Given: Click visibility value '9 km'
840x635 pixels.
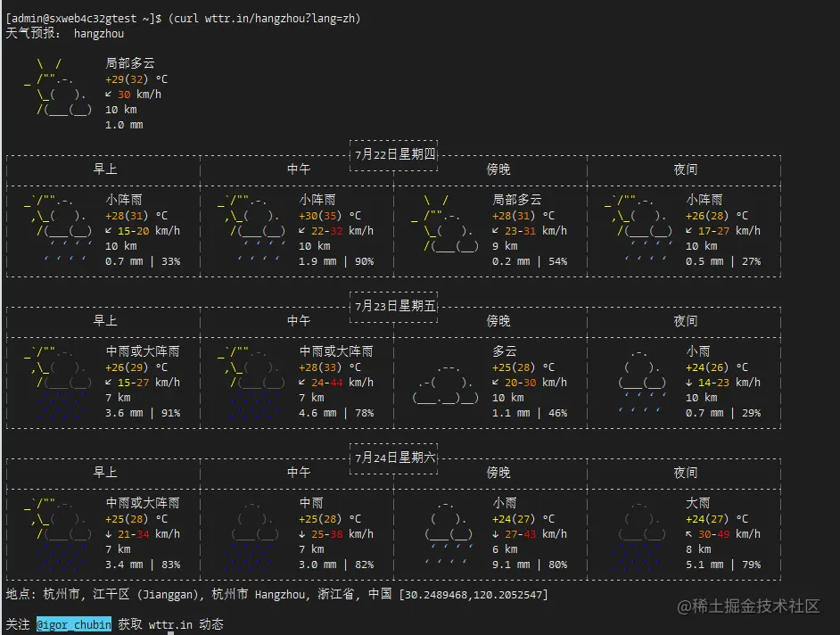Looking at the screenshot, I should (506, 246).
